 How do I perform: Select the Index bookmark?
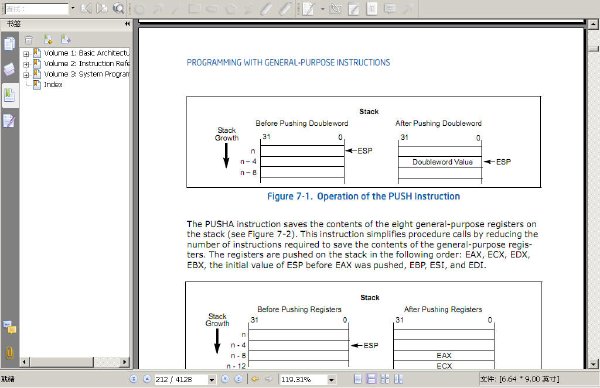(53, 85)
